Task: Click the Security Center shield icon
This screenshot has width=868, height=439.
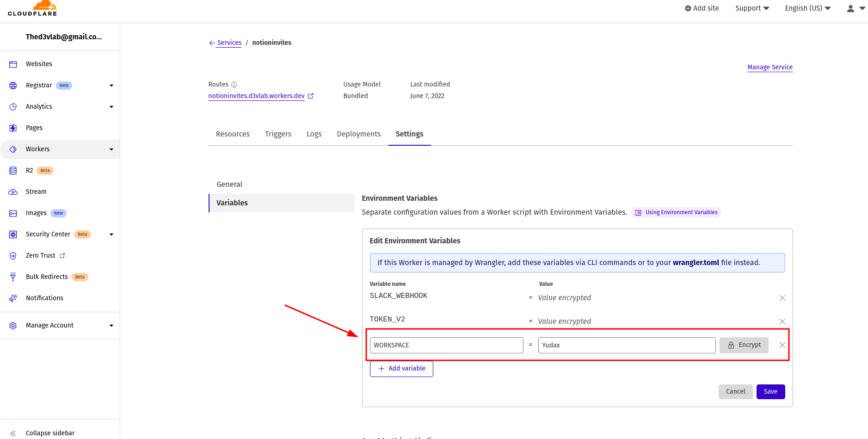Action: click(x=13, y=235)
